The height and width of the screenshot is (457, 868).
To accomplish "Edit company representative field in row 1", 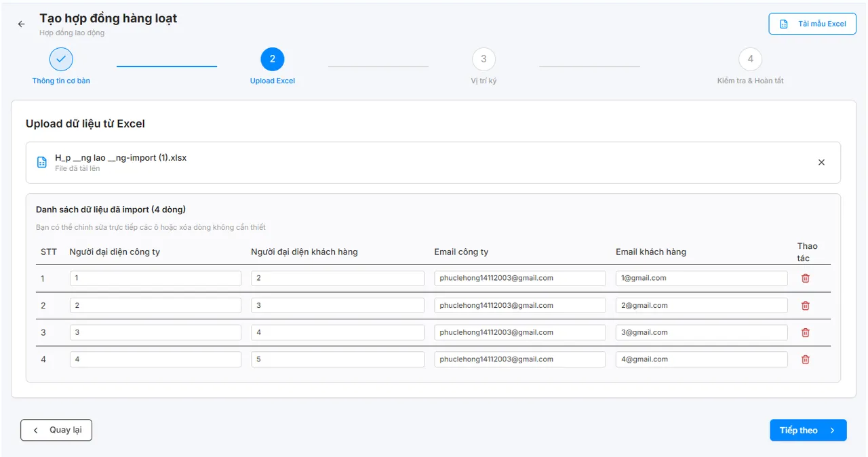I will tap(155, 278).
